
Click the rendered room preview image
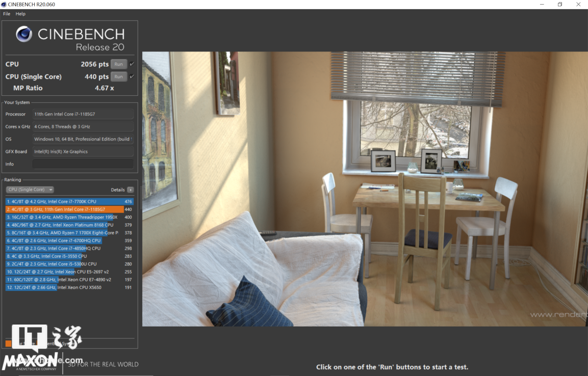pos(364,189)
